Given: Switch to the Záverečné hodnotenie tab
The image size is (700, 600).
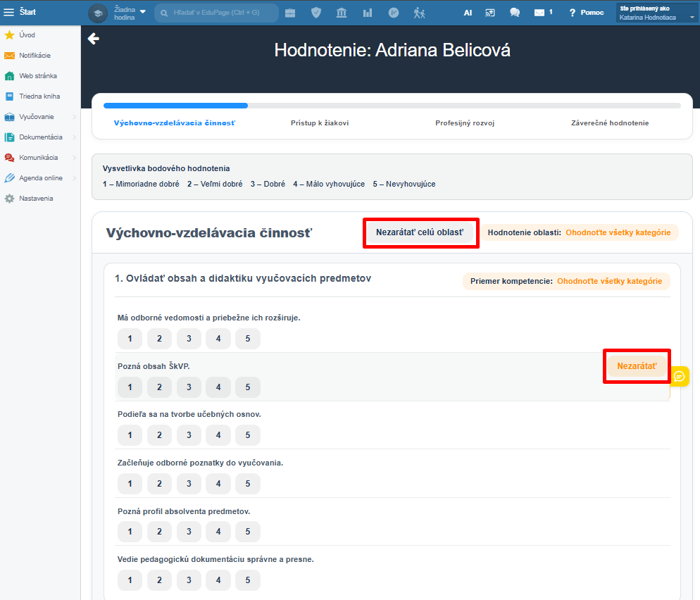Looking at the screenshot, I should pos(610,123).
